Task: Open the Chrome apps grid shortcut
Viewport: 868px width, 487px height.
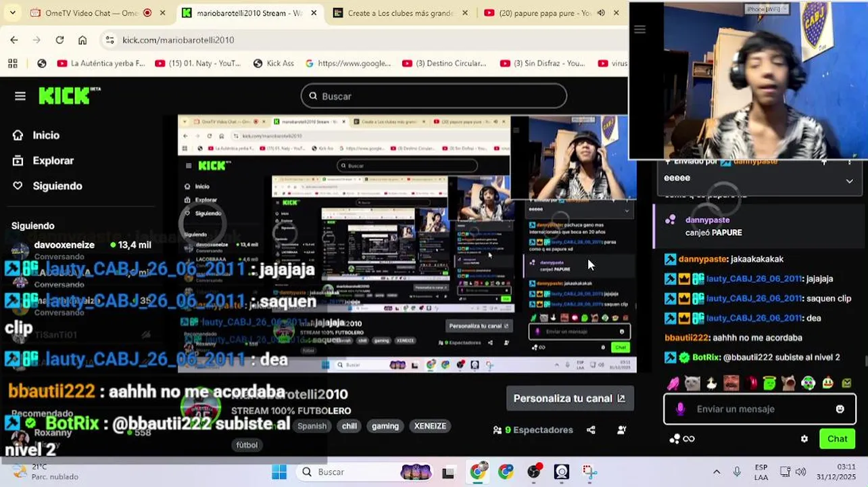Action: pyautogui.click(x=13, y=64)
